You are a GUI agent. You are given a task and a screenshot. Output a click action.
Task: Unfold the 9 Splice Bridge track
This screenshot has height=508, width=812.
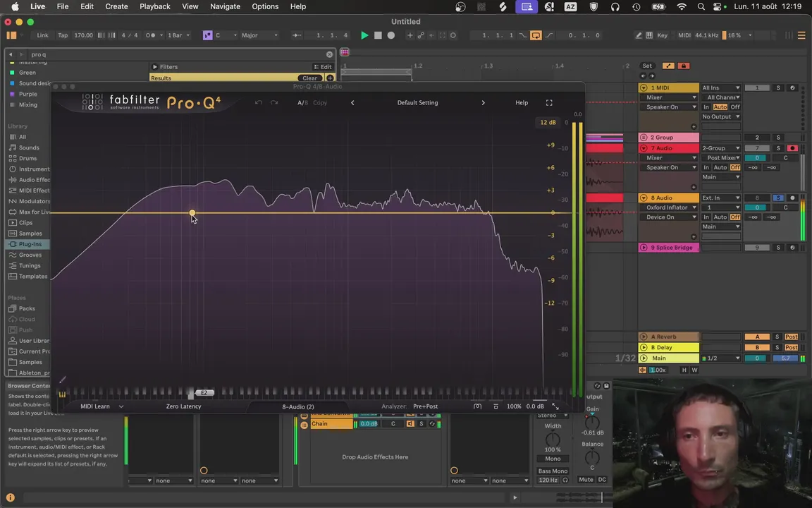(x=644, y=247)
